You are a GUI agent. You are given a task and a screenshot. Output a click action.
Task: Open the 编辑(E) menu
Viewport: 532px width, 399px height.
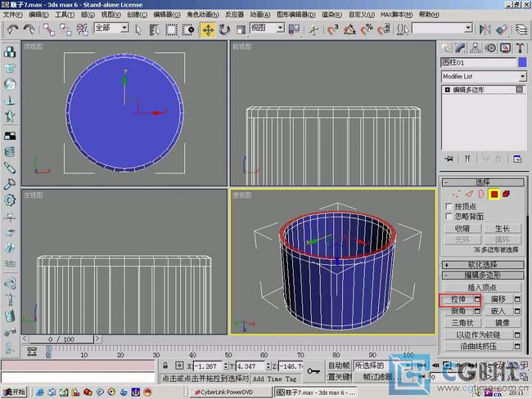click(x=38, y=15)
